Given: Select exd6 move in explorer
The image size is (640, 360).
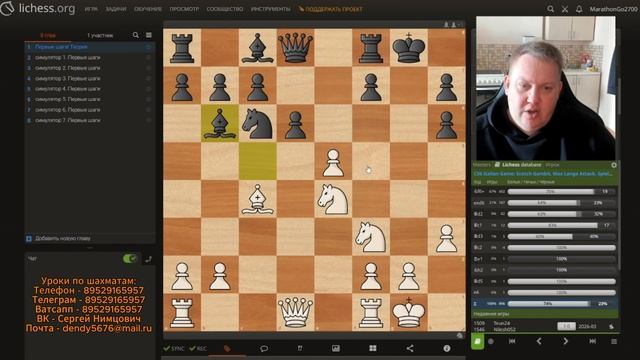Looking at the screenshot, I should click(x=544, y=203).
